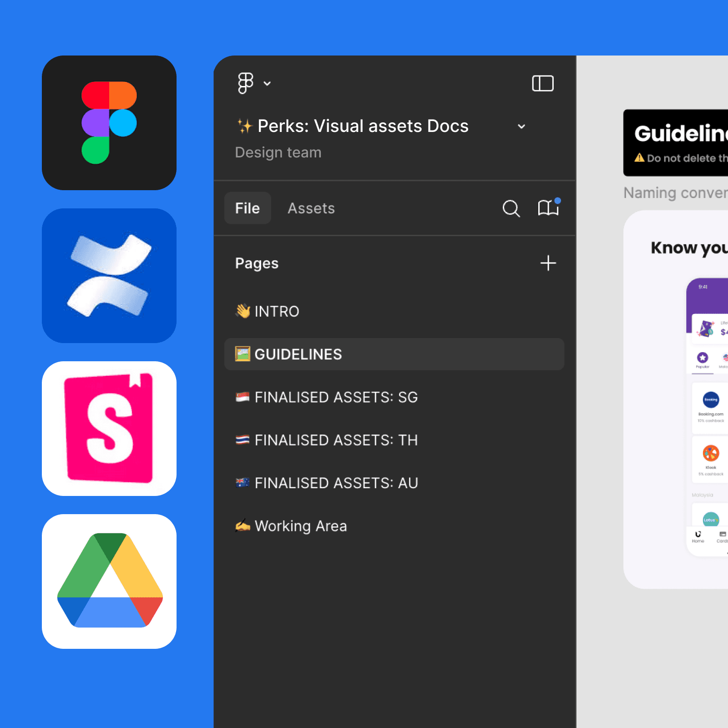Click the Pages section header
This screenshot has height=728, width=728.
[x=257, y=263]
